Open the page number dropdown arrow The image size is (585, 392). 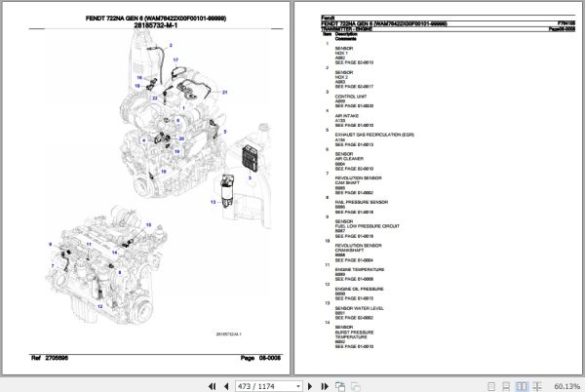click(x=298, y=386)
